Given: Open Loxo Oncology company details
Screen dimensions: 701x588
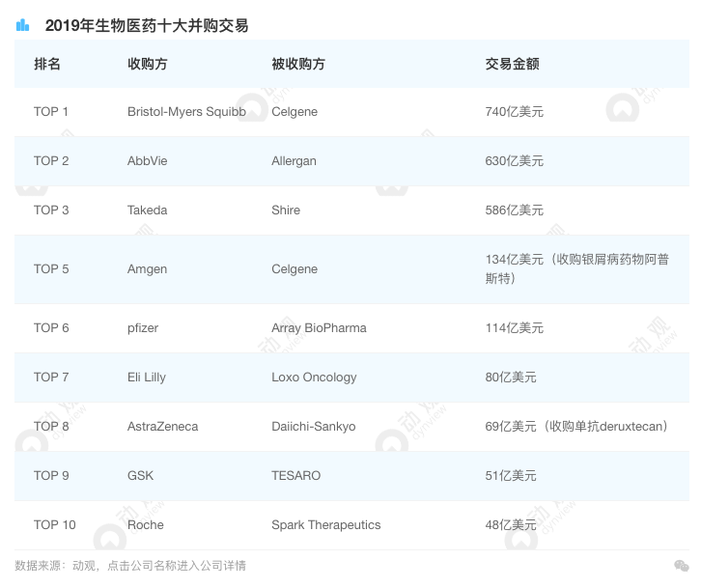Looking at the screenshot, I should tap(314, 378).
